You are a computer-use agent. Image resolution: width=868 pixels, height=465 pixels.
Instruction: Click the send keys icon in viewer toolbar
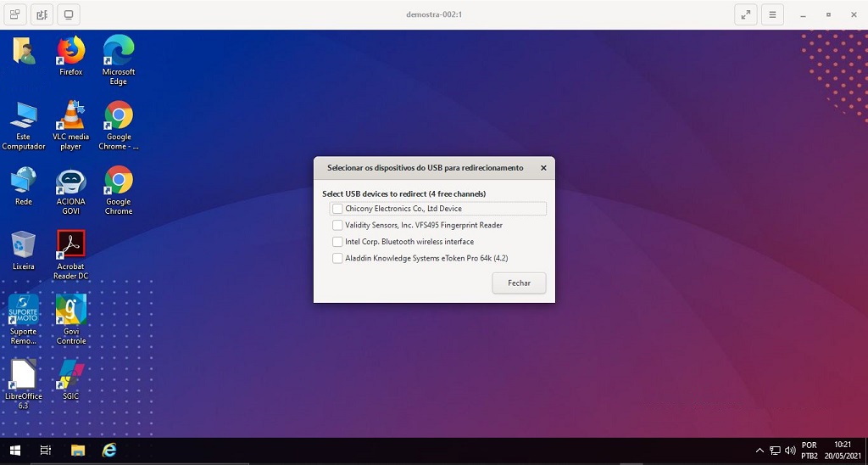42,14
